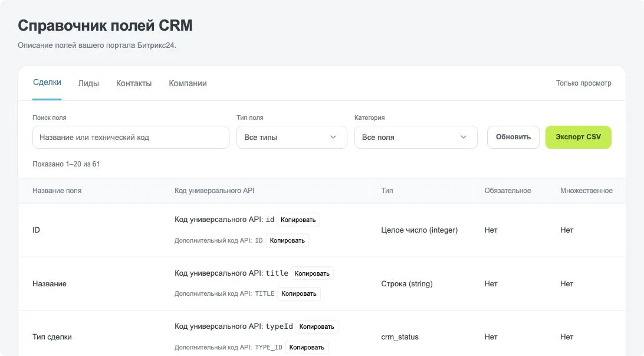
Task: Click the 'Показано 1–20 из 61' text
Action: 66,164
